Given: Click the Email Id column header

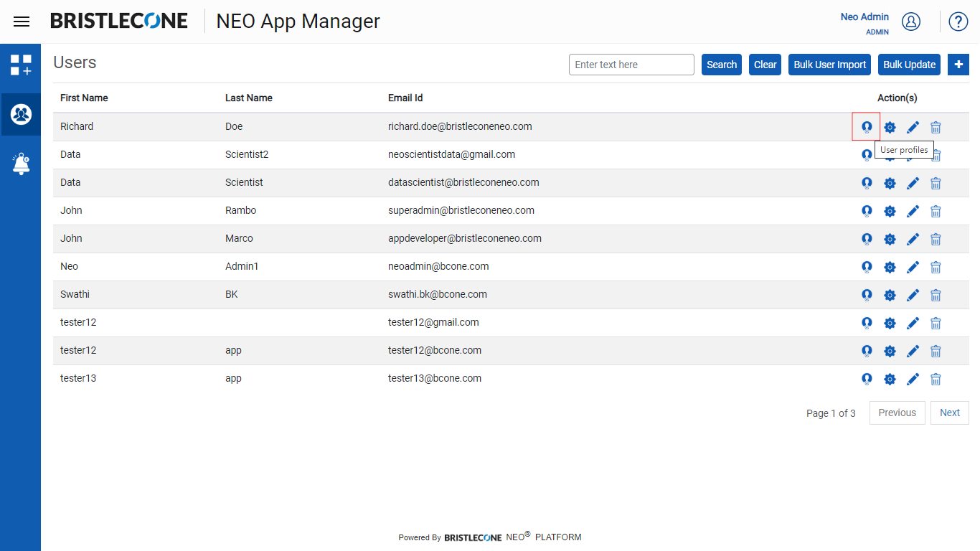Looking at the screenshot, I should click(x=405, y=98).
